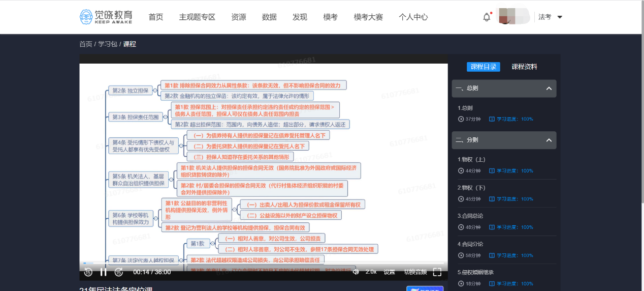644x291 pixels.
Task: Click the video progress bar
Action: click(264, 263)
